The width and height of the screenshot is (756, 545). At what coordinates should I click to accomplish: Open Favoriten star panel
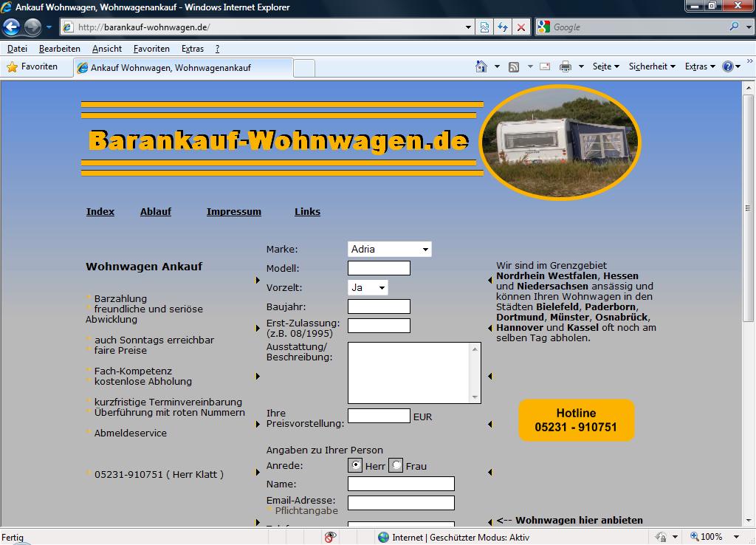32,66
